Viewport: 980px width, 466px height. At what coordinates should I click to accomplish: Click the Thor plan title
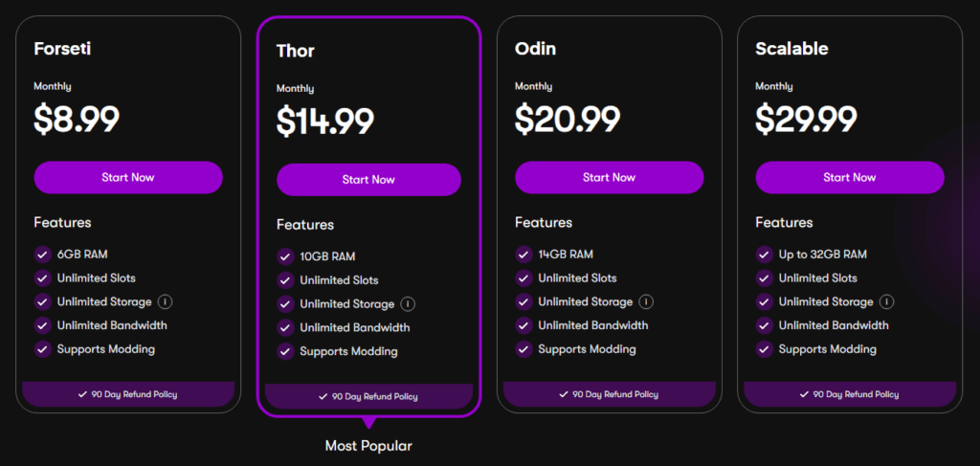click(296, 50)
